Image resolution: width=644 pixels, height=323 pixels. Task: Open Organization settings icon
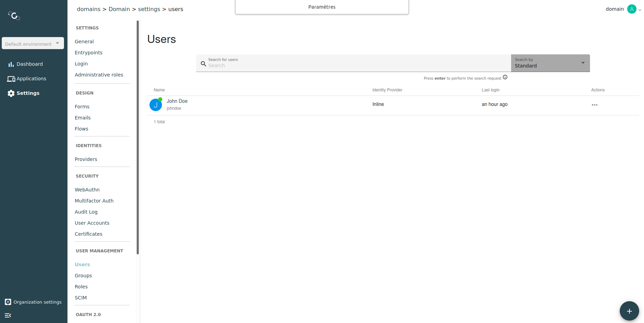8,302
